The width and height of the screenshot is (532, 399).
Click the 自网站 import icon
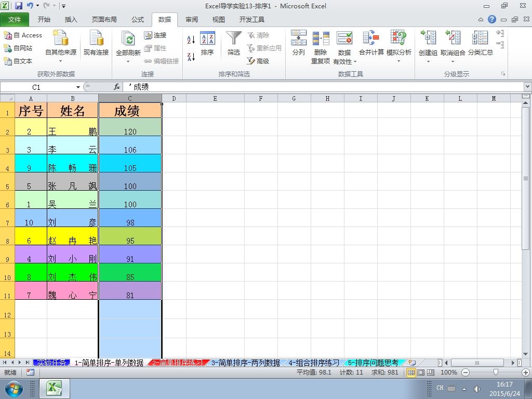click(7, 48)
